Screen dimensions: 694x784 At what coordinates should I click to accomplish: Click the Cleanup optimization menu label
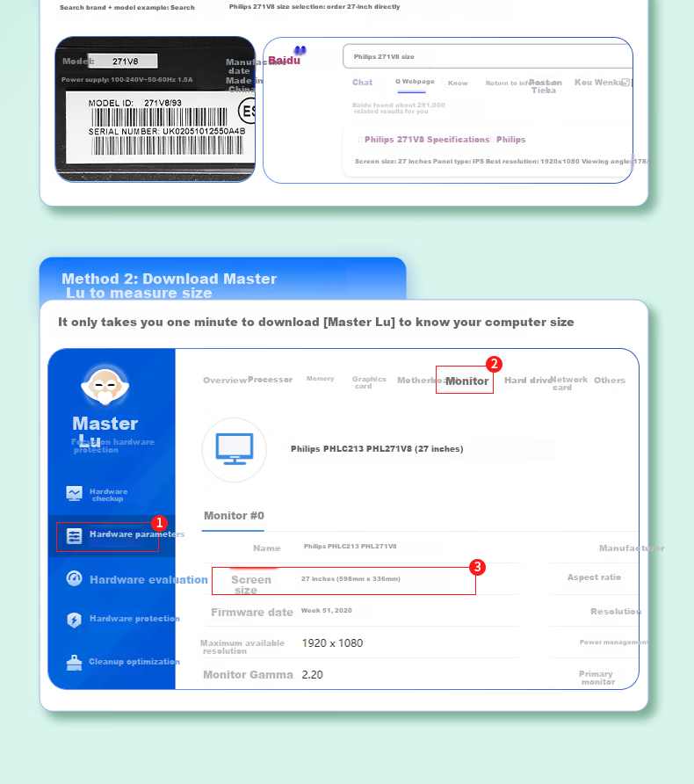134,662
